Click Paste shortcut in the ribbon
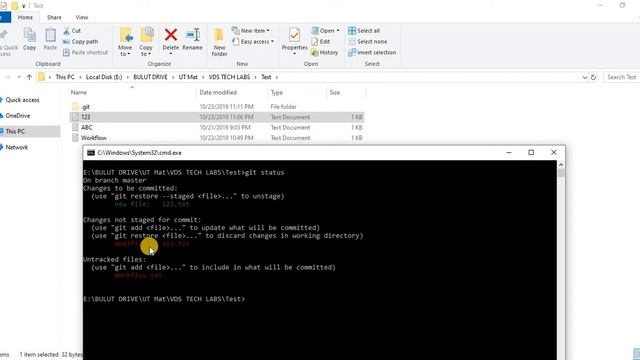640x360 pixels. [x=86, y=52]
